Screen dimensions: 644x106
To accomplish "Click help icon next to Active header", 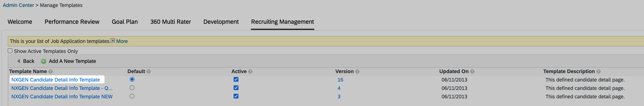I will tap(250, 72).
